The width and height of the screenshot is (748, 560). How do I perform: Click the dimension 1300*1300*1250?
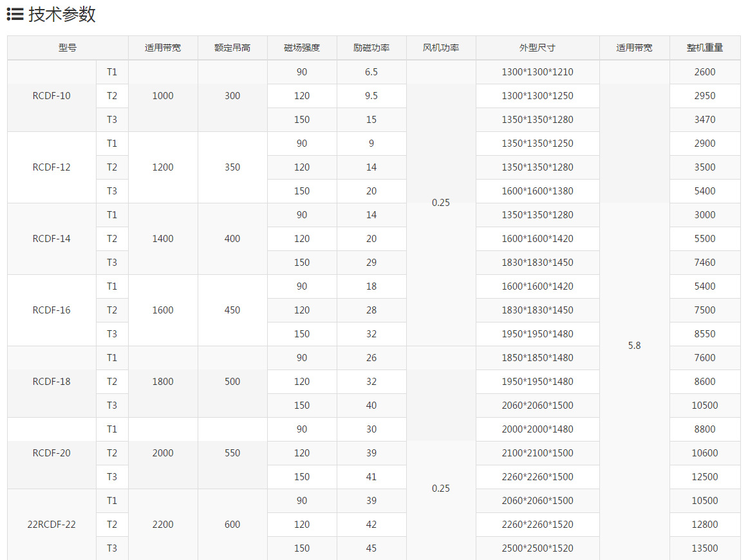pyautogui.click(x=538, y=96)
